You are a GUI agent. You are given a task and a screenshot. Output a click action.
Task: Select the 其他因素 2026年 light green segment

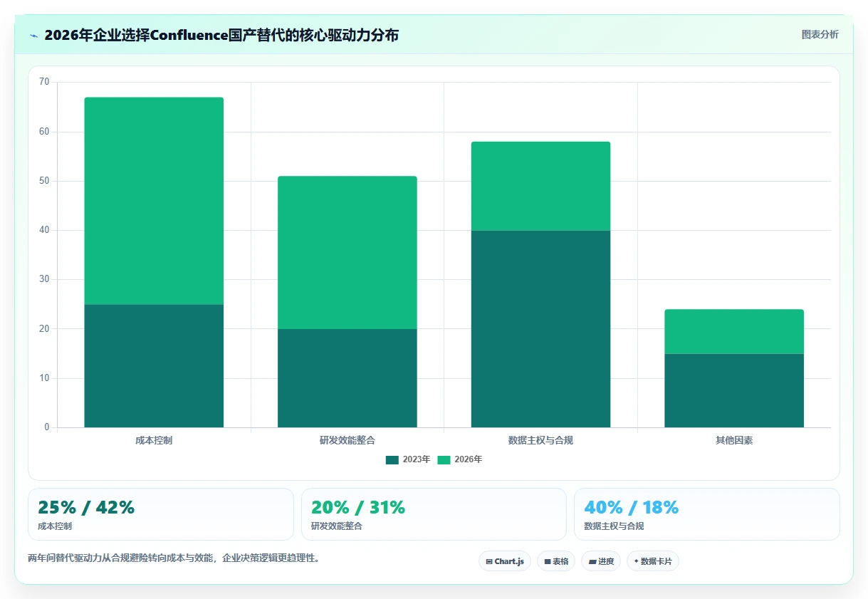tap(734, 332)
